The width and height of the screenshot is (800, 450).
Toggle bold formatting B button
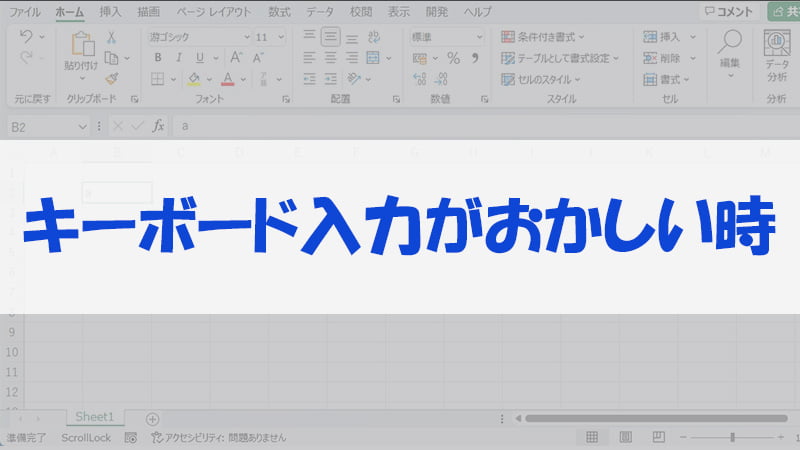point(157,58)
